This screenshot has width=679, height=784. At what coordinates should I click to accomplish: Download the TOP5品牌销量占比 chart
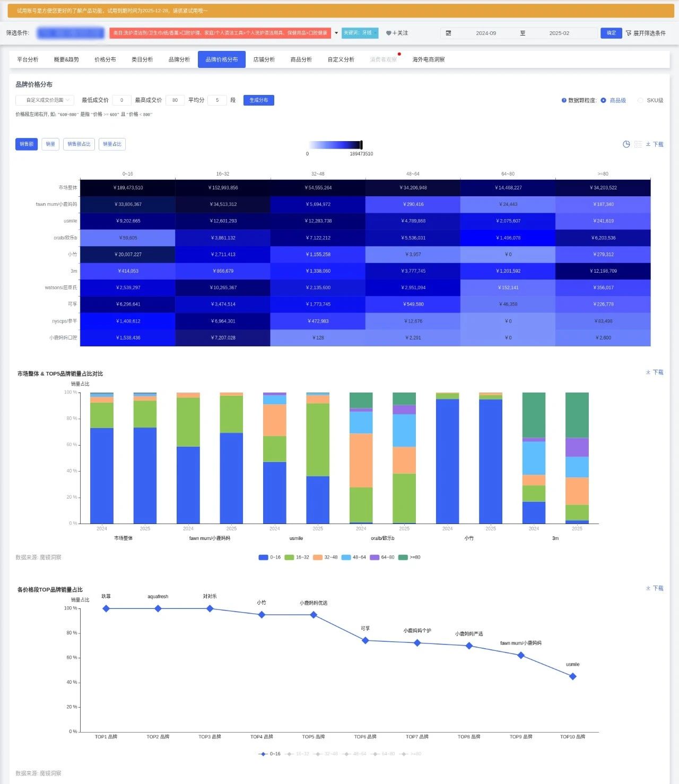point(655,372)
